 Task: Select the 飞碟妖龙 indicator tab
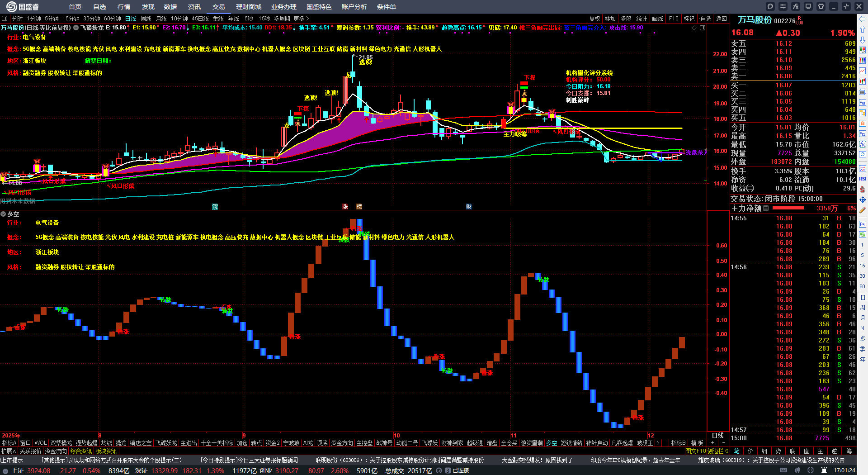point(166,443)
